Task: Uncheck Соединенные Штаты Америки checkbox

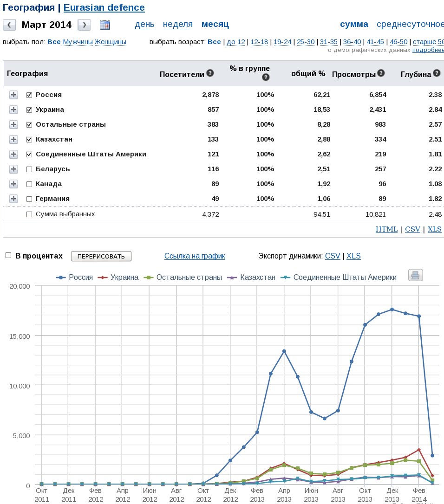Action: coord(29,155)
